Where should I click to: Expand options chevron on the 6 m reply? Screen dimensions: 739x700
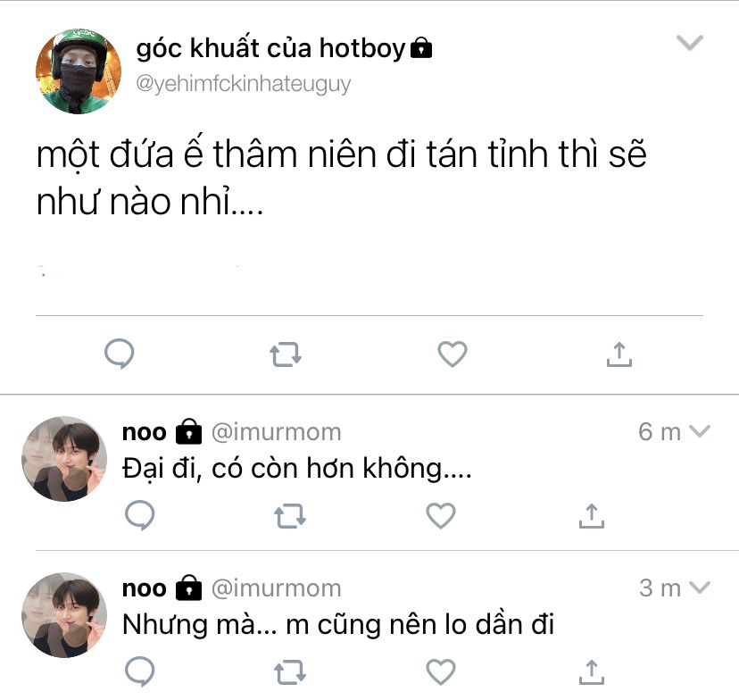point(700,431)
